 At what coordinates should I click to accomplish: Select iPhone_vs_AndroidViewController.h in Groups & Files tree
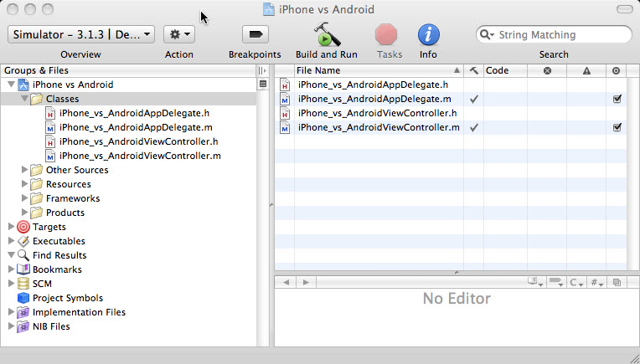pos(139,141)
